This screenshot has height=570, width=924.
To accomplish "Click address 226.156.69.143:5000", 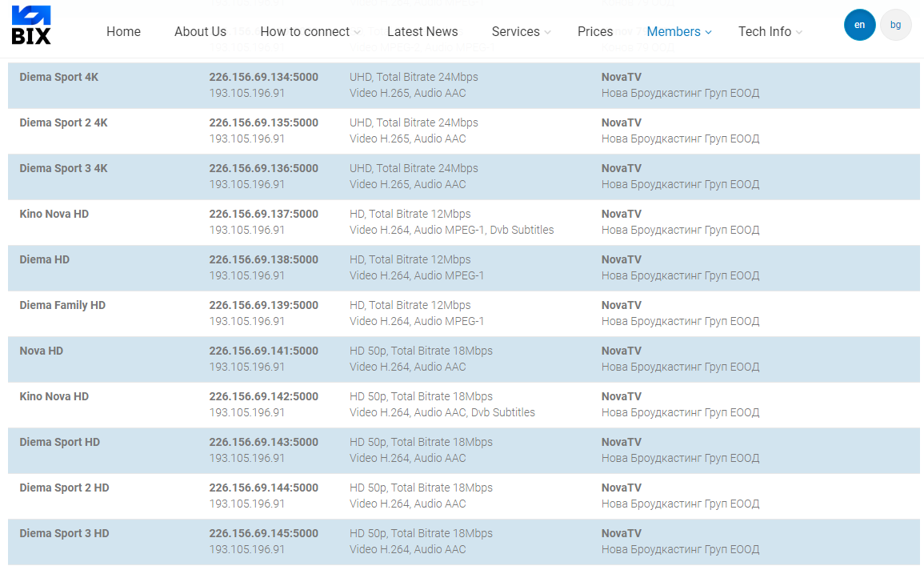I will [x=263, y=442].
